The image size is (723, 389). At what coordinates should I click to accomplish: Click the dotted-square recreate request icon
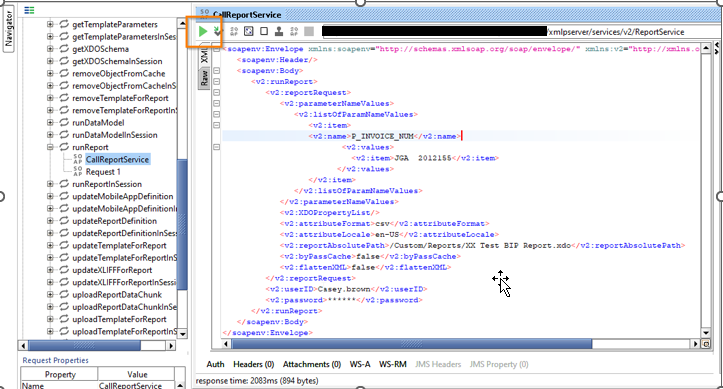pyautogui.click(x=249, y=31)
